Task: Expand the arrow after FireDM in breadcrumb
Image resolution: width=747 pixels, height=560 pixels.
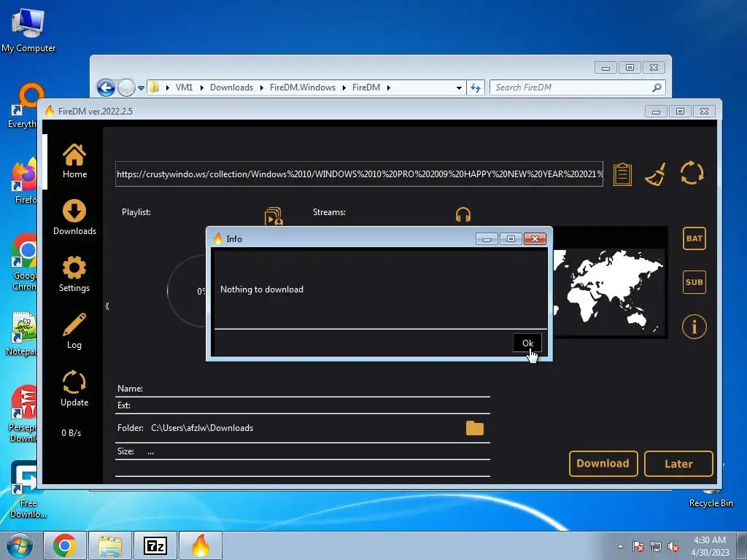Action: click(x=389, y=87)
